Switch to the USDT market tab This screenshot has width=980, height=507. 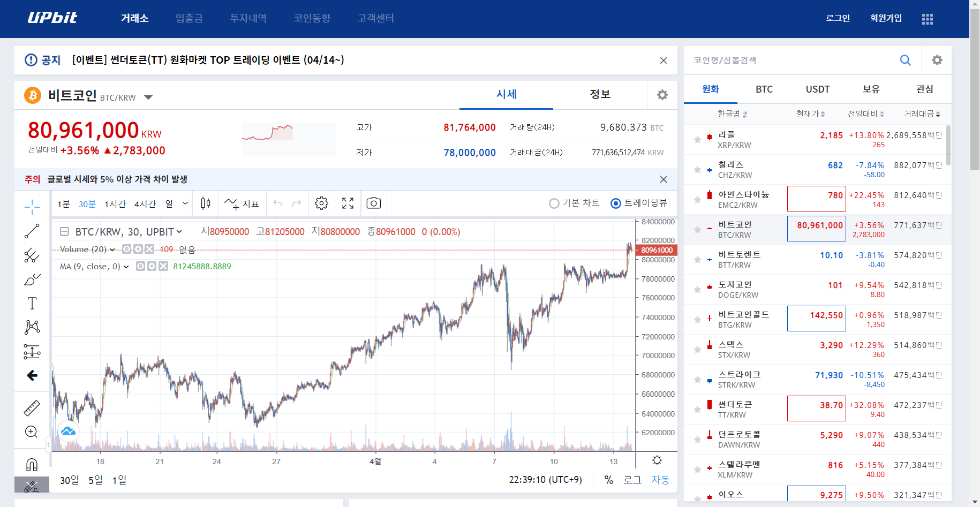[x=818, y=89]
